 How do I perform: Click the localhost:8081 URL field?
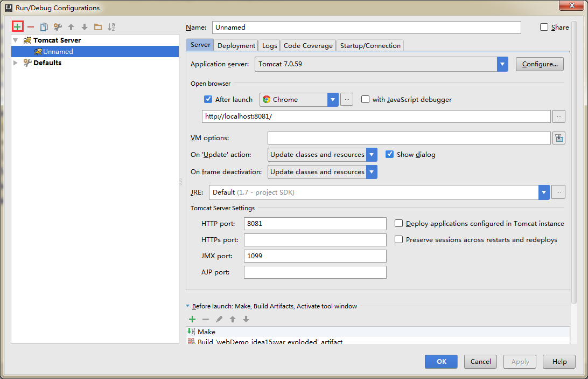coord(376,116)
